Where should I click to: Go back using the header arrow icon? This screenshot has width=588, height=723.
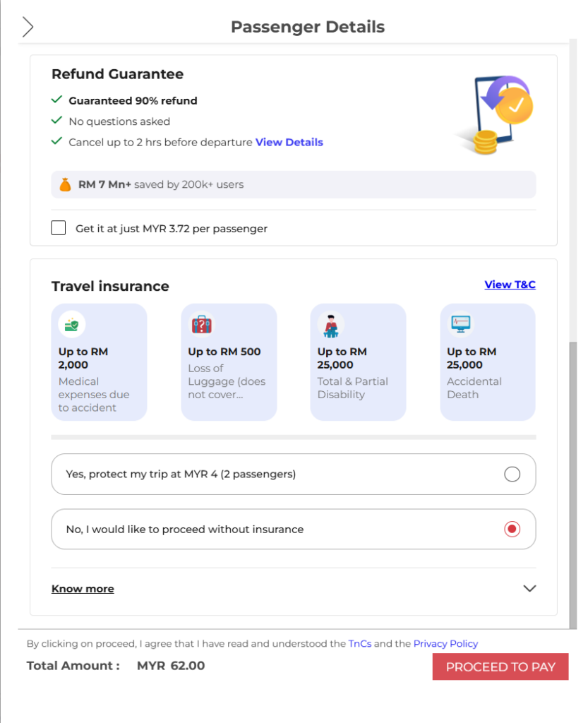point(28,27)
